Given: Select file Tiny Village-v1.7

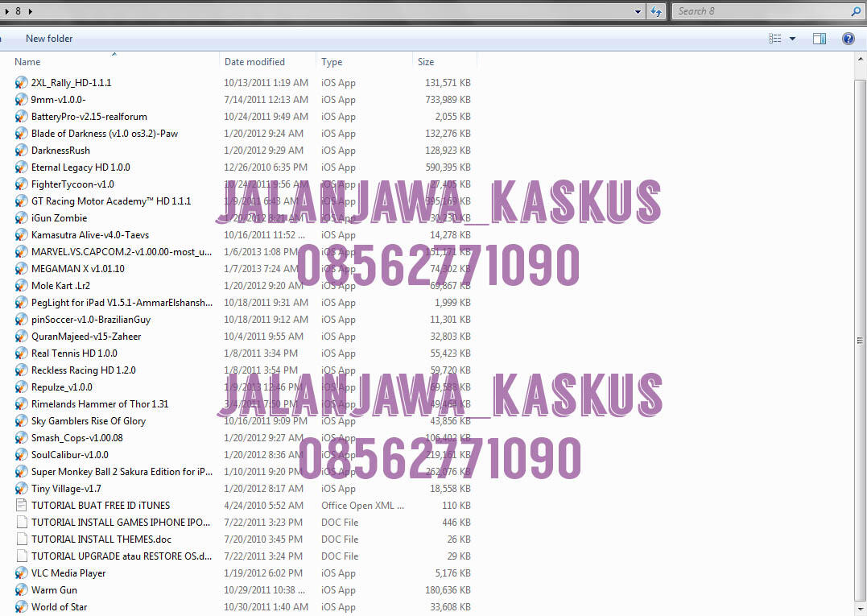Looking at the screenshot, I should [66, 489].
